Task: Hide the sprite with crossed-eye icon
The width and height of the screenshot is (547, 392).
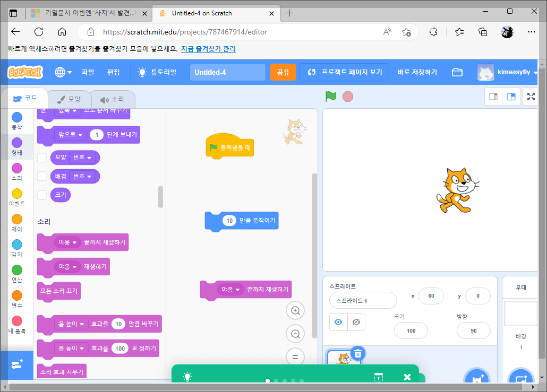Action: click(x=356, y=322)
